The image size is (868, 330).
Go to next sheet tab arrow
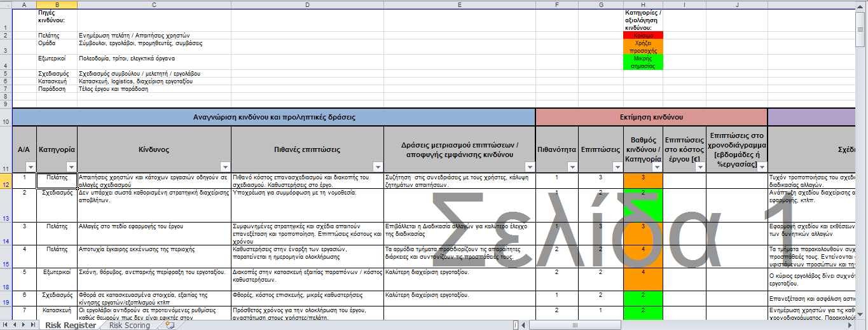(x=25, y=326)
